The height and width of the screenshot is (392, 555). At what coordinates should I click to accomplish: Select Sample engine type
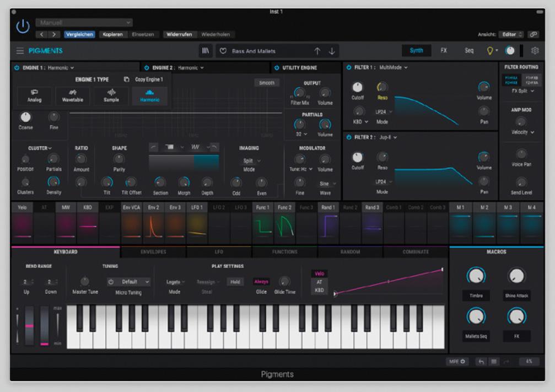(x=111, y=96)
